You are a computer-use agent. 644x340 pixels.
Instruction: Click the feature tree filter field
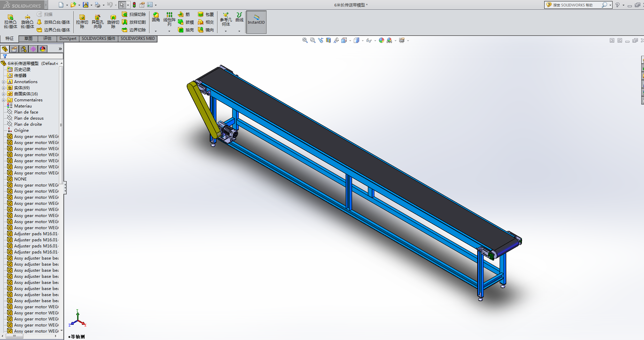[x=32, y=56]
